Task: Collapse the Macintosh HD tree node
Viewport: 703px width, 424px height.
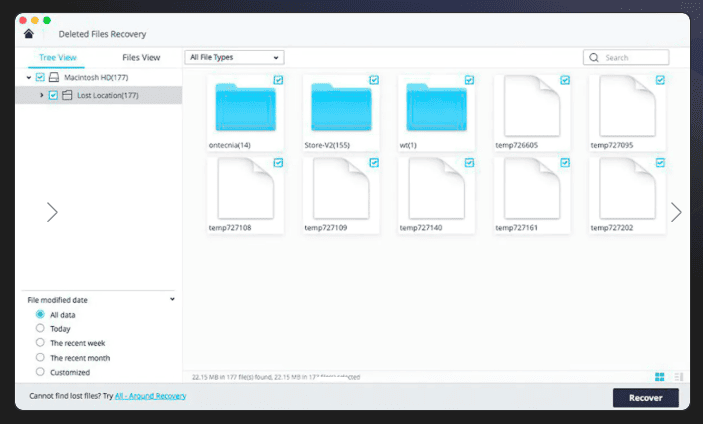Action: pyautogui.click(x=29, y=78)
